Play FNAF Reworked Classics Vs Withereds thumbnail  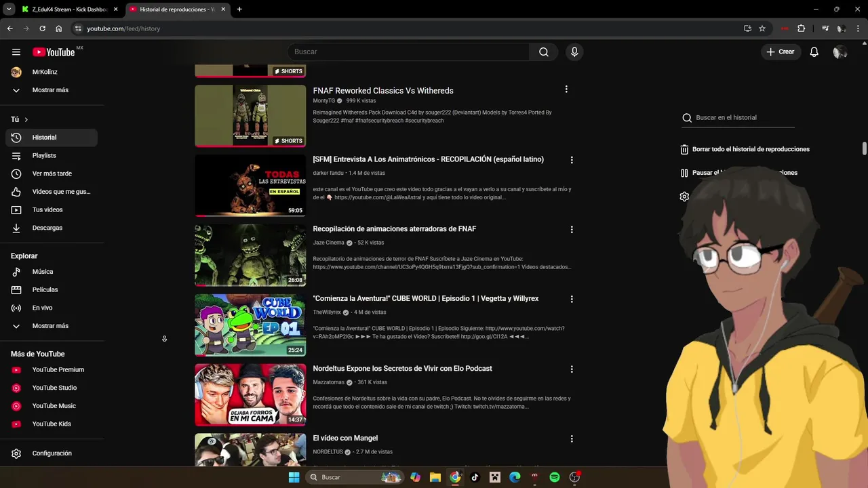point(250,116)
